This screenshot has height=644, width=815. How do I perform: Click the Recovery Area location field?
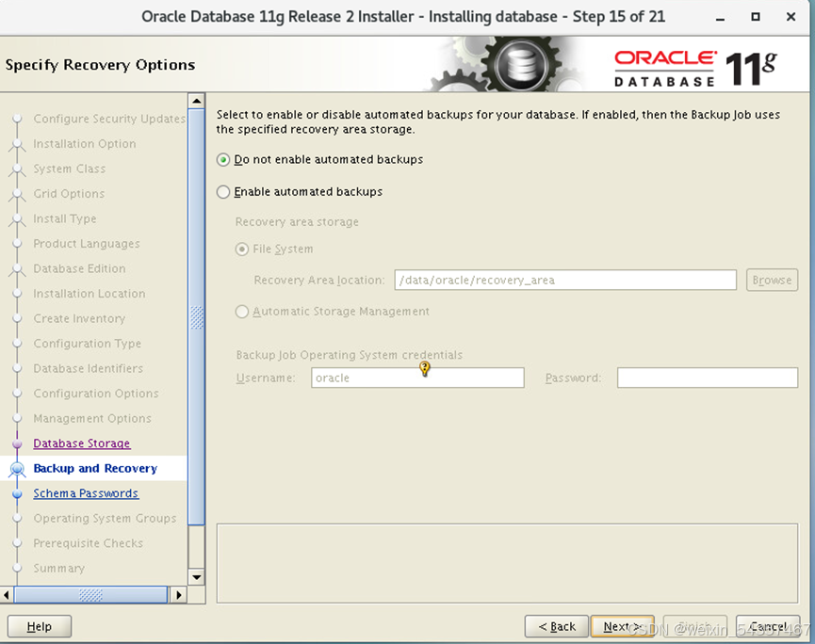pos(565,281)
